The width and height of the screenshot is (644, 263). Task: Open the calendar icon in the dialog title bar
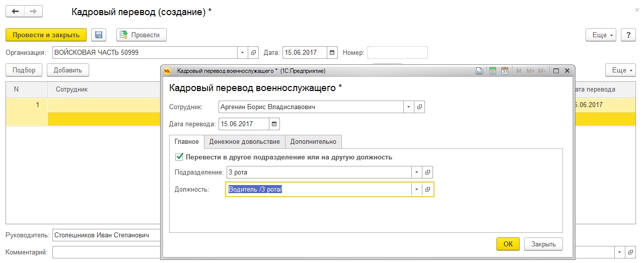pyautogui.click(x=505, y=71)
